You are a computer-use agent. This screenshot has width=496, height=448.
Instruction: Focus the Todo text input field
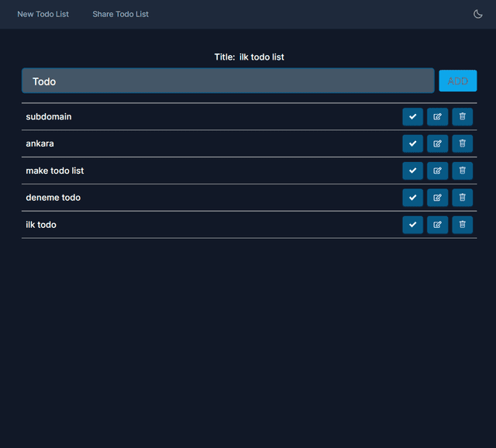(x=228, y=81)
